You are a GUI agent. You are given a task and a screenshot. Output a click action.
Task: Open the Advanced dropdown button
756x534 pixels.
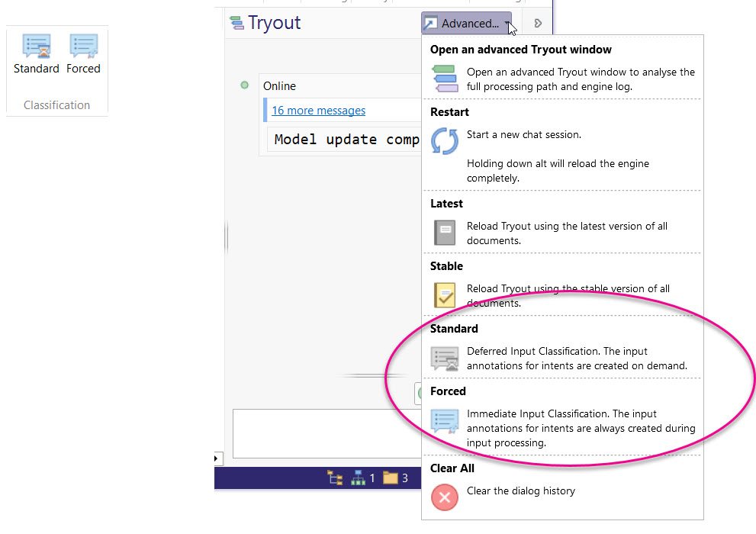coord(466,24)
